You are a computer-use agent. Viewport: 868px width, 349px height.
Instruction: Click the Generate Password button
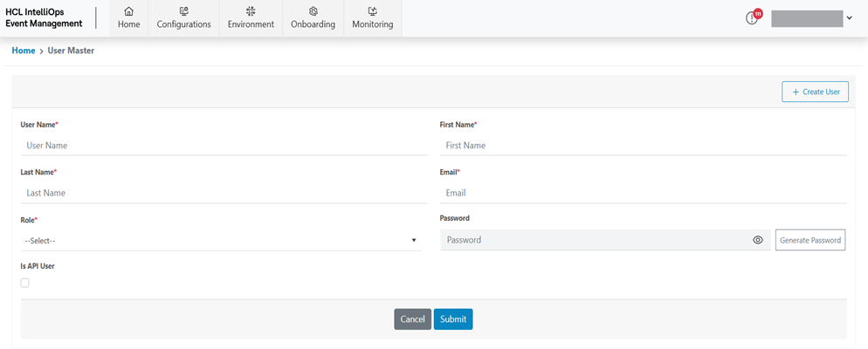click(809, 240)
